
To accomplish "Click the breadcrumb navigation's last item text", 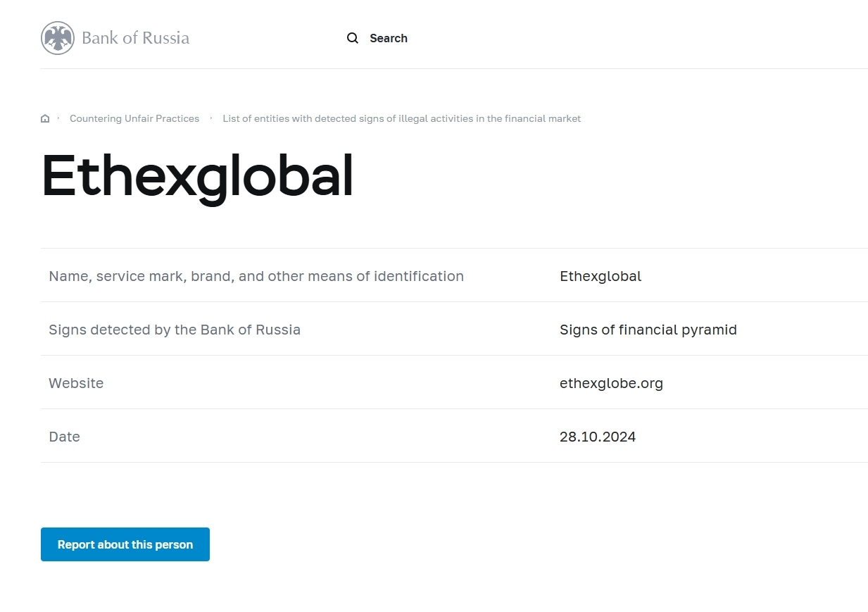I will pos(401,119).
